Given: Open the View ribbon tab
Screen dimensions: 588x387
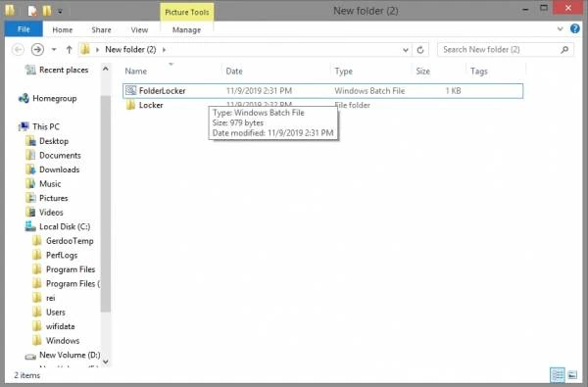Looking at the screenshot, I should [139, 30].
